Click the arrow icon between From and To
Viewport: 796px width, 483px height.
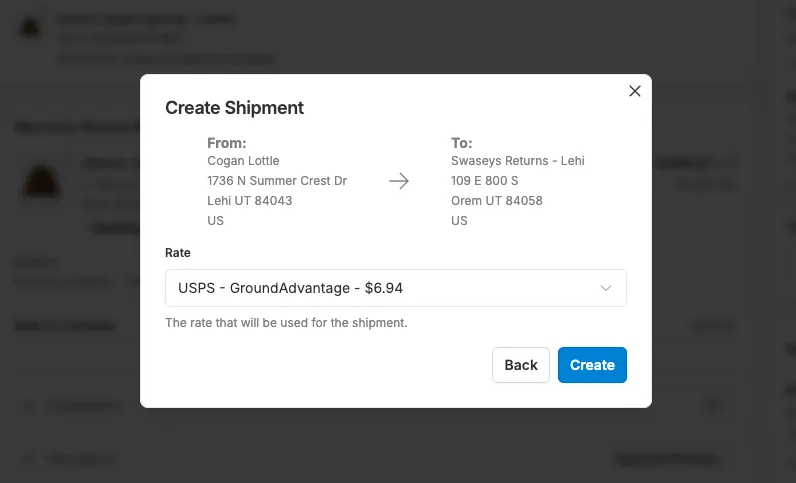(x=399, y=181)
